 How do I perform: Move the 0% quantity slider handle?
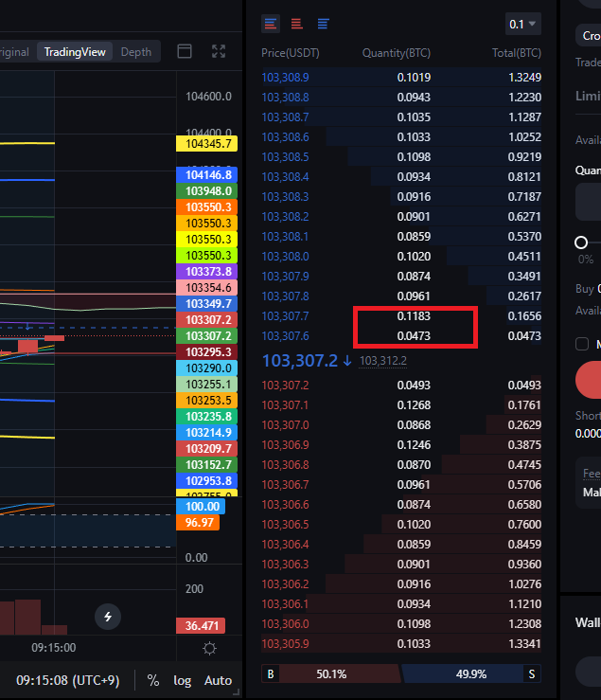[581, 242]
